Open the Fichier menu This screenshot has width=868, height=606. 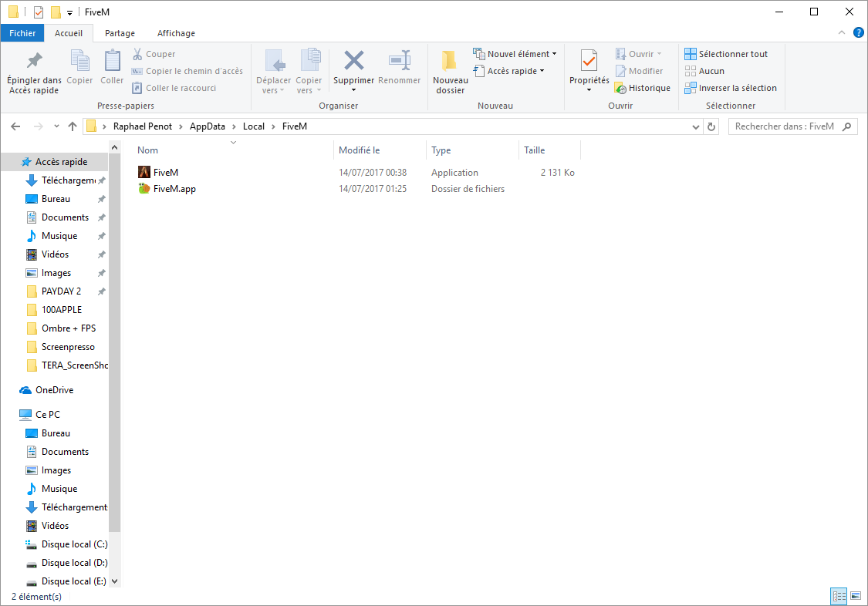tap(22, 33)
